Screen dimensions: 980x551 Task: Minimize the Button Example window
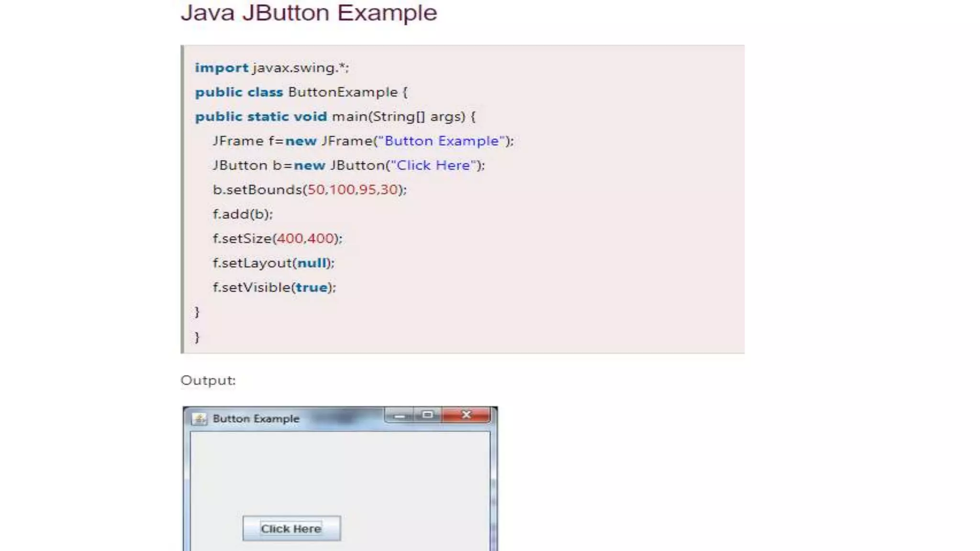400,416
